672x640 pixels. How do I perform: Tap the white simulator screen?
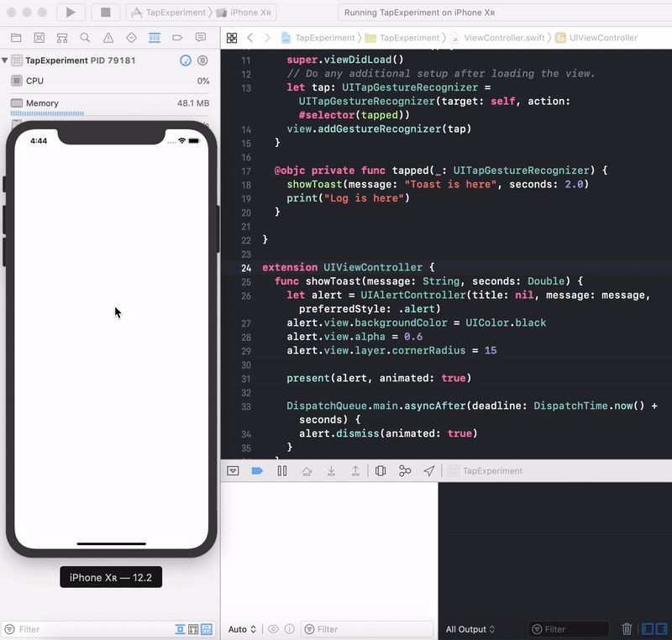click(x=112, y=338)
